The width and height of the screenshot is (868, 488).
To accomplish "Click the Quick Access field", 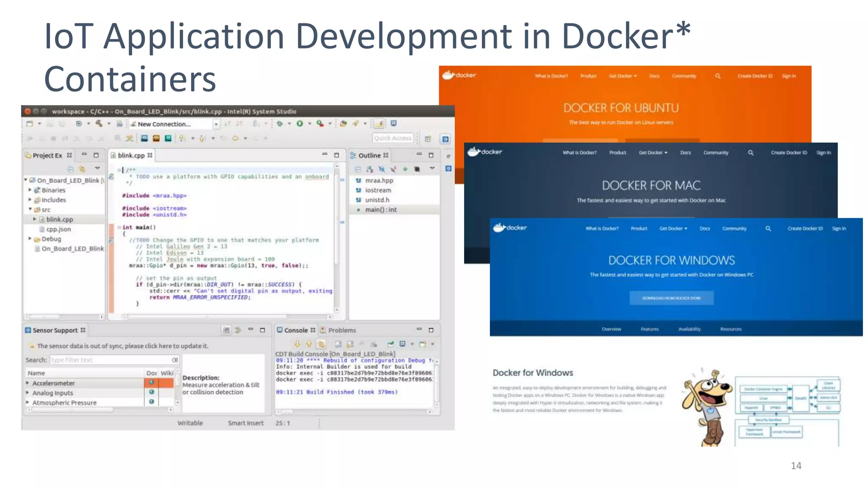I will coord(393,138).
